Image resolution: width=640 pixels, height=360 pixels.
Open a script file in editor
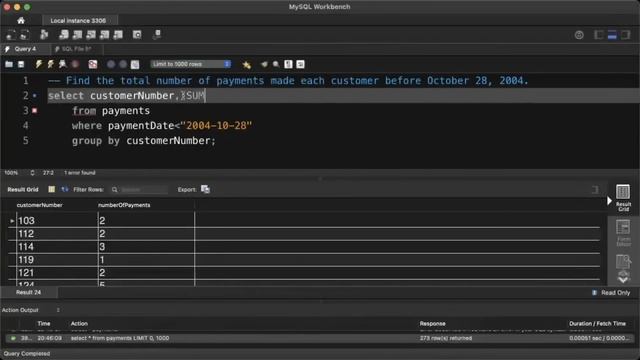coord(9,64)
